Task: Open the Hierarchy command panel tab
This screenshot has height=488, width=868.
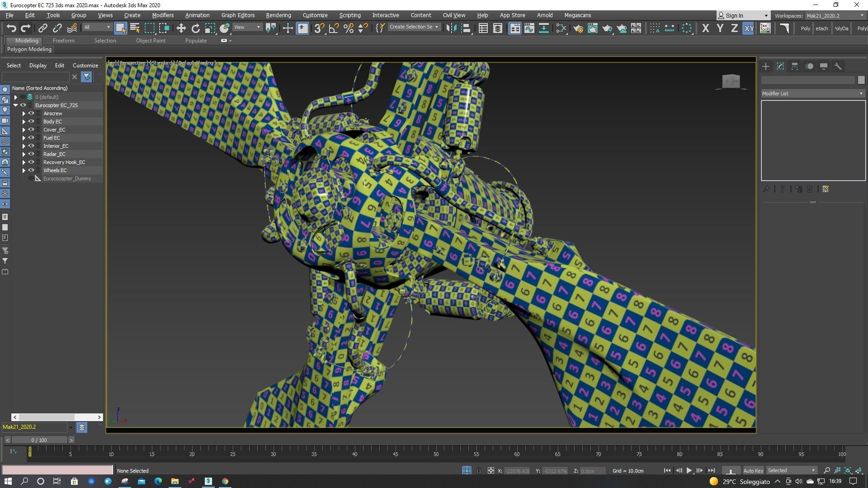Action: [795, 66]
